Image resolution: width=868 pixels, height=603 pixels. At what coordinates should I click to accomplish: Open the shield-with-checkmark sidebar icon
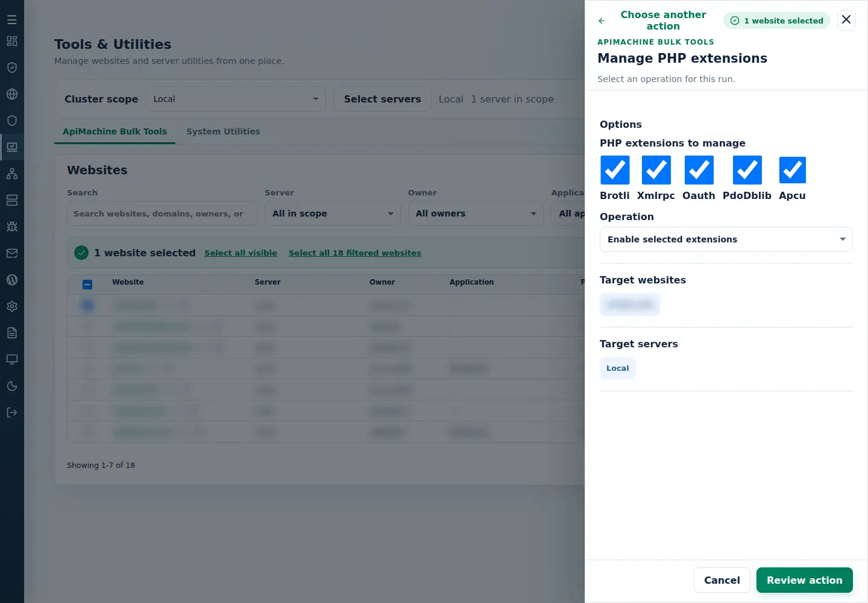(12, 68)
